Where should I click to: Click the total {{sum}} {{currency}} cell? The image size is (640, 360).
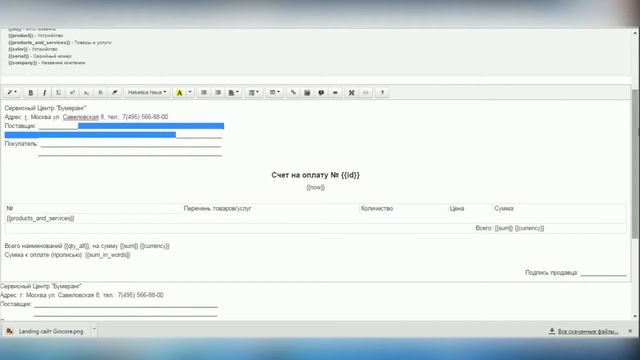[x=519, y=228]
